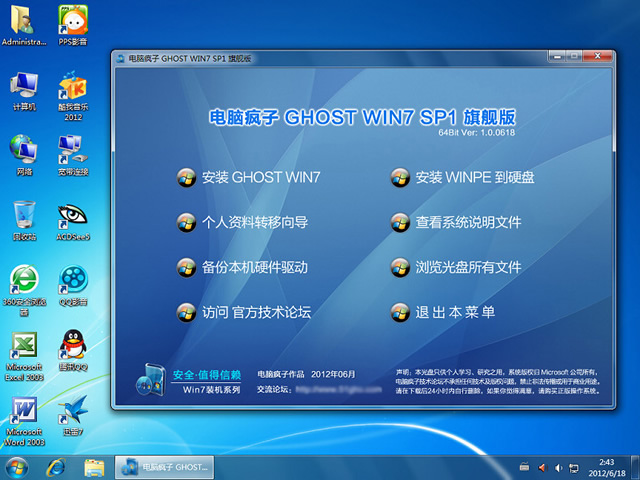
Task: Click the orb beside 退出本菜单
Action: pyautogui.click(x=400, y=312)
